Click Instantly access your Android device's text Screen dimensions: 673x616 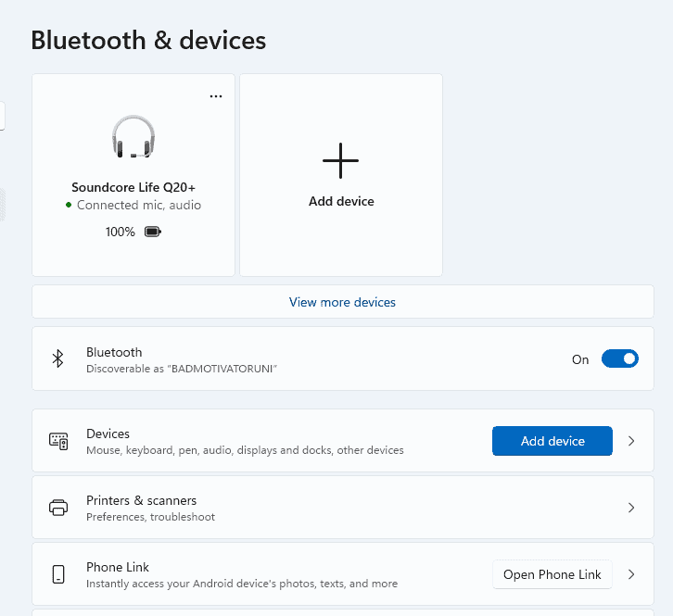(242, 584)
